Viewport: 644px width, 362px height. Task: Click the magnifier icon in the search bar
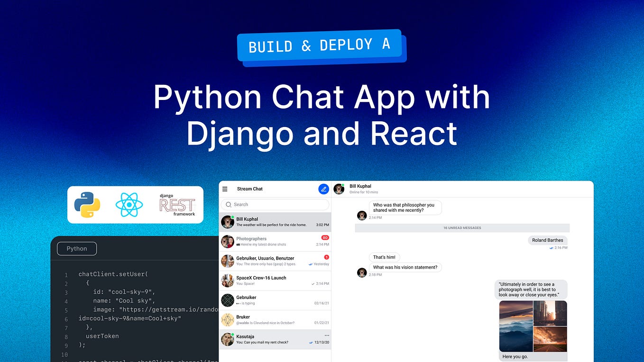coord(230,204)
